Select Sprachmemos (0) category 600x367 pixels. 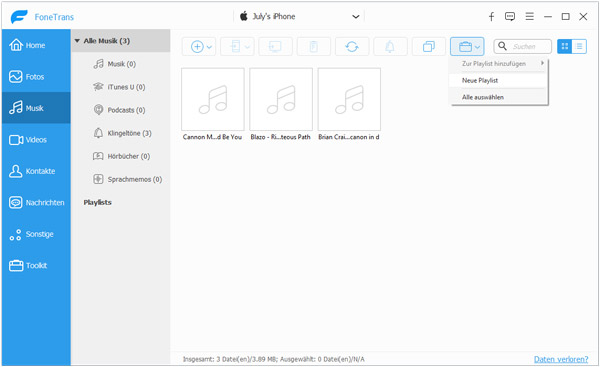(121, 179)
